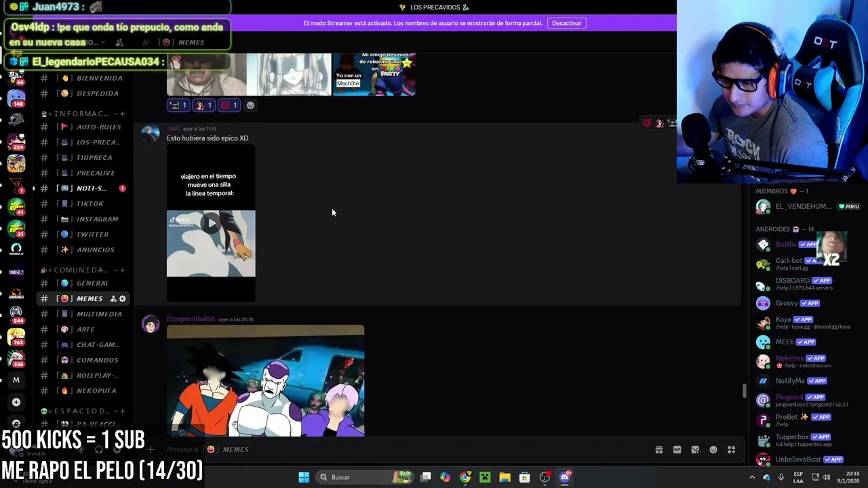Open the TIOPRECA channel
The width and height of the screenshot is (868, 488).
coord(83,157)
